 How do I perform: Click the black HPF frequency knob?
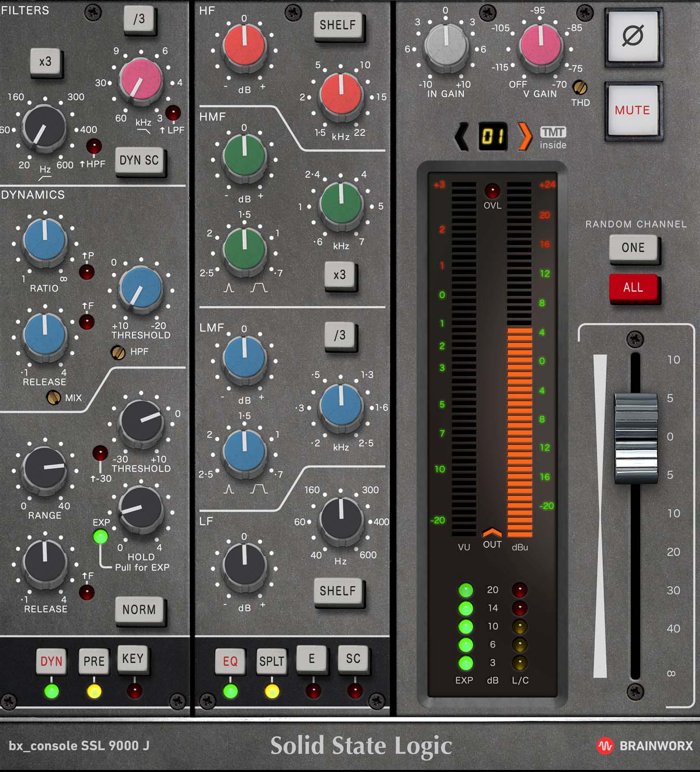pyautogui.click(x=44, y=126)
